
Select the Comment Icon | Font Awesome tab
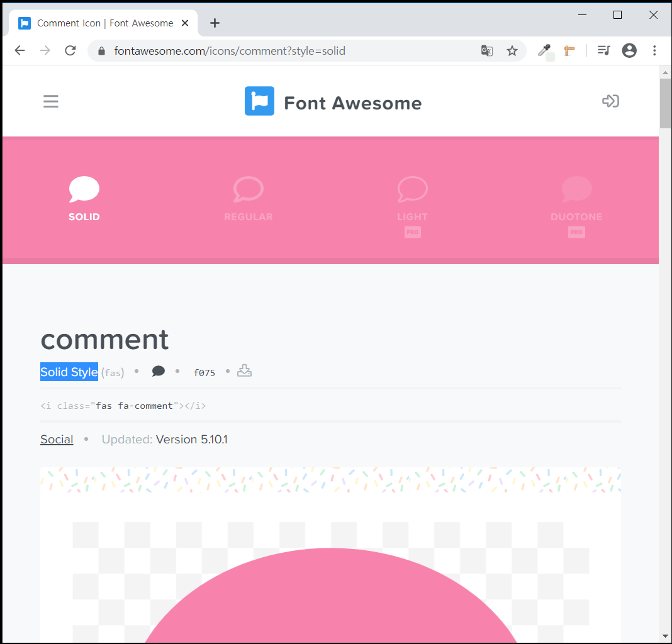[x=103, y=23]
